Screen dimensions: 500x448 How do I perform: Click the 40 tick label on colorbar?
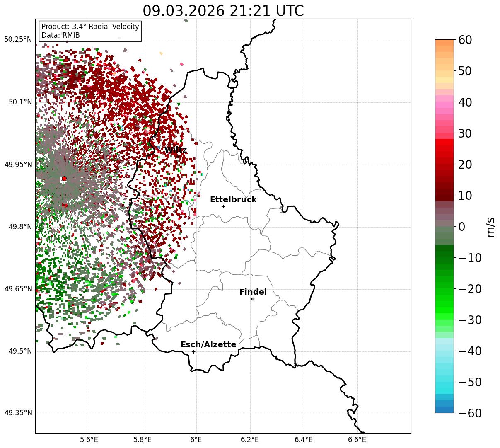[x=466, y=102]
